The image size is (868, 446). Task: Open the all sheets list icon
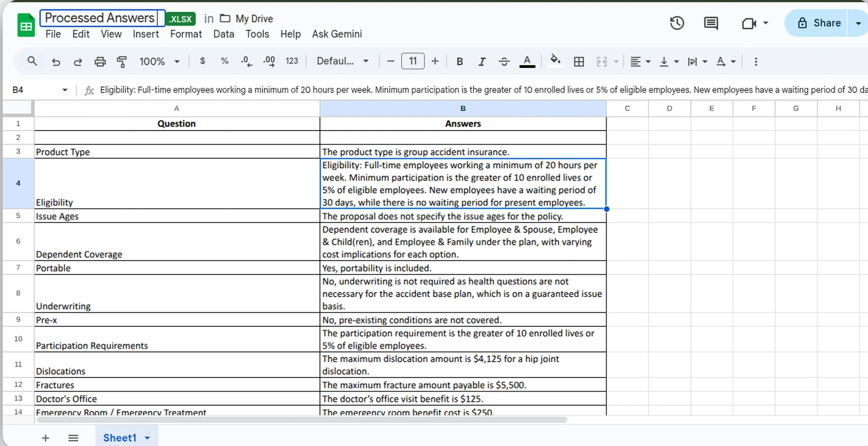(x=73, y=438)
